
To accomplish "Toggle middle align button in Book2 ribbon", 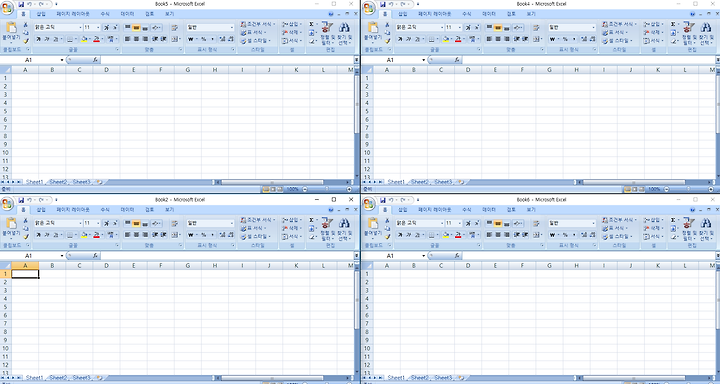I will [x=136, y=223].
